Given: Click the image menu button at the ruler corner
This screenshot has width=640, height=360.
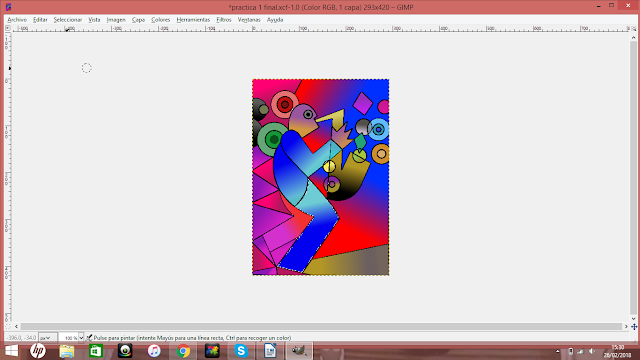Looking at the screenshot, I should pyautogui.click(x=8, y=28).
